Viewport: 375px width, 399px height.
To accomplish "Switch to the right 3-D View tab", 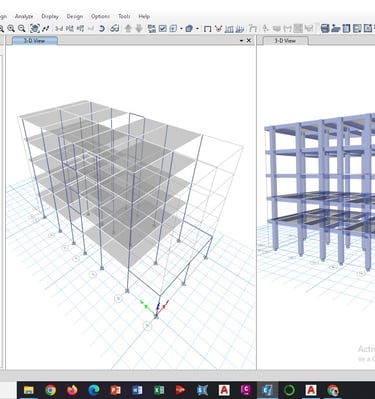I will point(285,41).
